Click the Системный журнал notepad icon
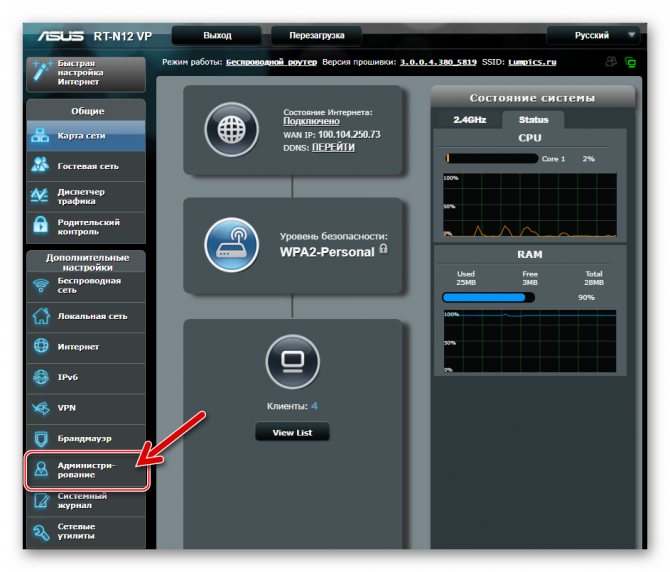Image resolution: width=670 pixels, height=572 pixels. click(41, 501)
